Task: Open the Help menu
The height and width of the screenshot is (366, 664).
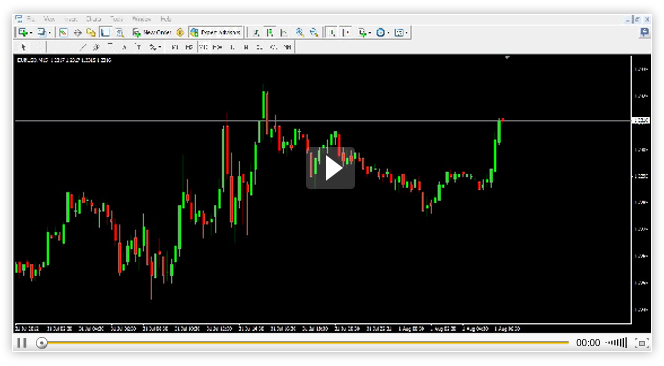Action: coord(166,19)
